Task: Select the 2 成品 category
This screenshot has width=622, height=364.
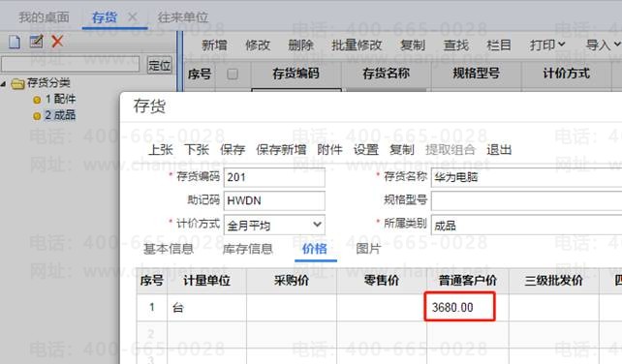Action: [x=60, y=115]
